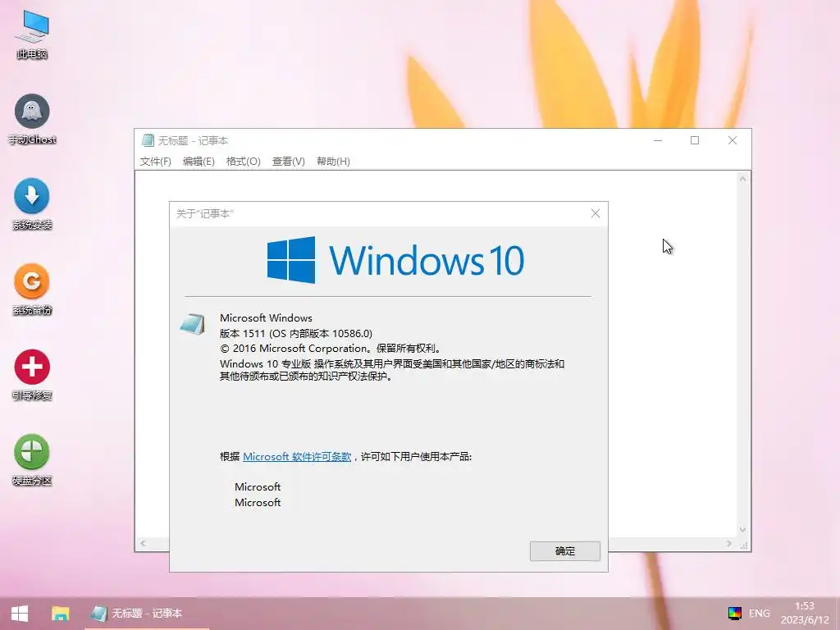Viewport: 840px width, 630px height.
Task: Open the 帮助(H) menu in Notepad
Action: pos(333,162)
